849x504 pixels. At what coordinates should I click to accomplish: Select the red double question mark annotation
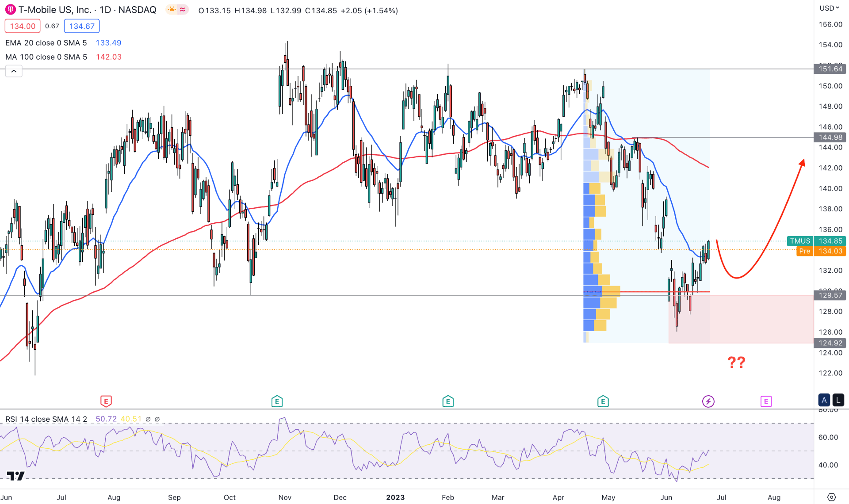736,363
